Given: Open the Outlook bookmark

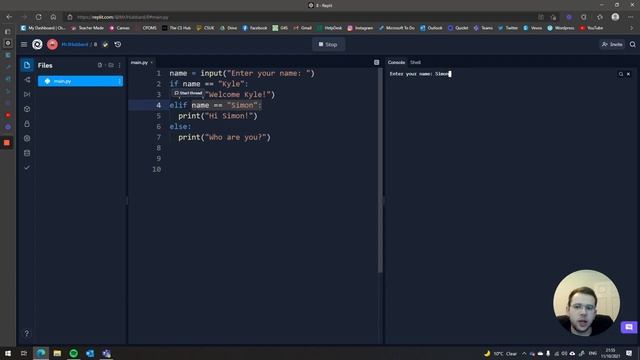Looking at the screenshot, I should pyautogui.click(x=431, y=28).
